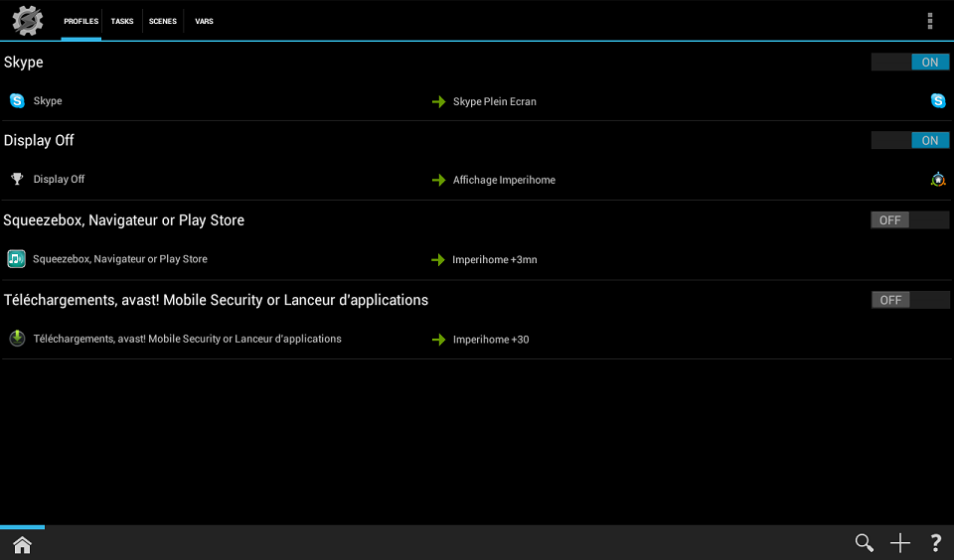Open the Imperihome +30 task
This screenshot has width=954, height=560.
tap(491, 340)
